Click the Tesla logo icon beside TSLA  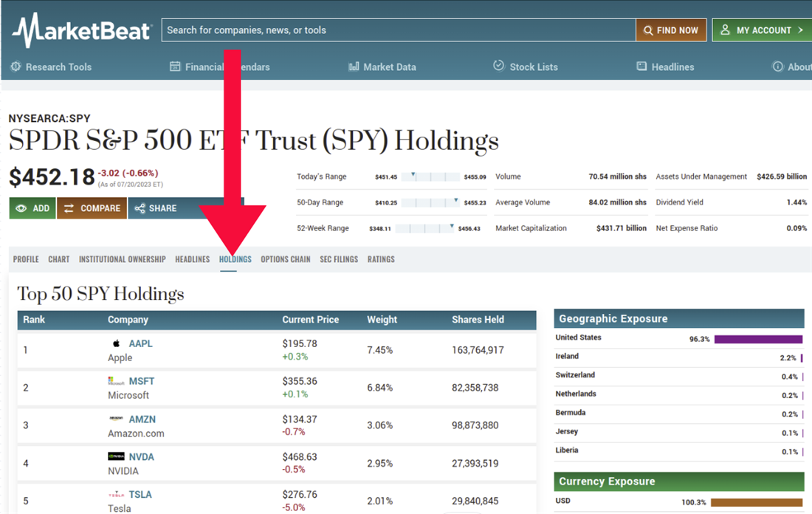116,495
